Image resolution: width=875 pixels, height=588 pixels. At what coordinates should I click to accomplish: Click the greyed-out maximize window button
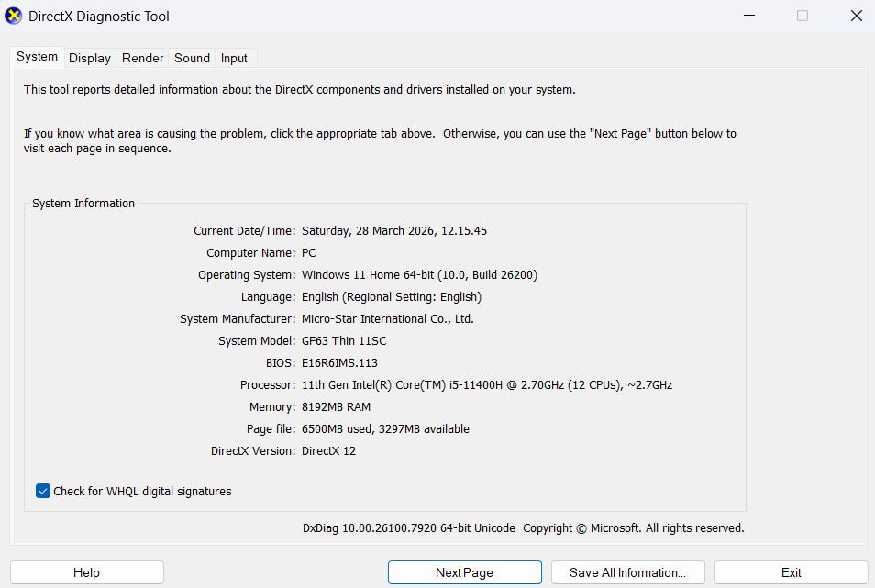[803, 16]
